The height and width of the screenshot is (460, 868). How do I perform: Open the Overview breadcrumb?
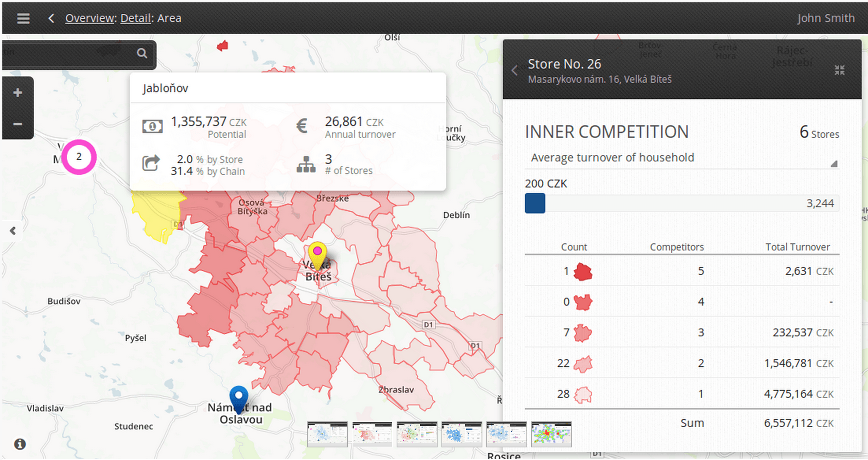(89, 18)
